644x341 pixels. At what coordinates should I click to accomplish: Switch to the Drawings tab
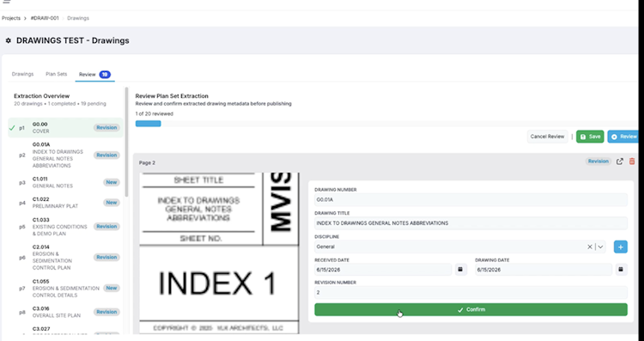[22, 75]
